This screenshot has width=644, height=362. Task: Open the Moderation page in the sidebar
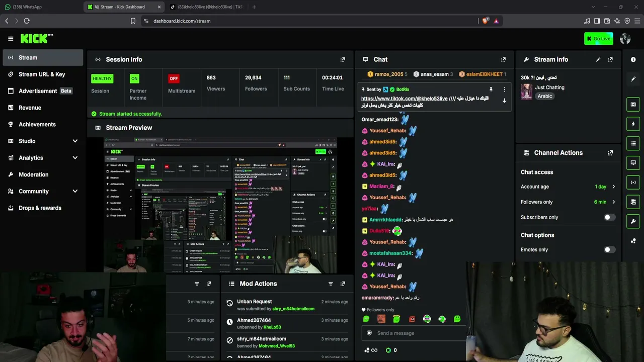pos(43,174)
